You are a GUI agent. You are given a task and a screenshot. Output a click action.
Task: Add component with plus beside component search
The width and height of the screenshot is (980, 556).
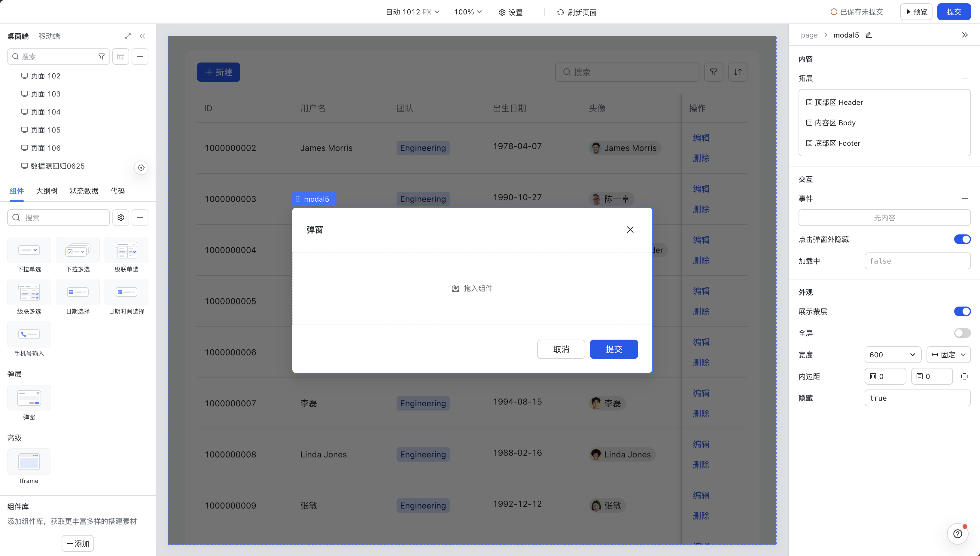click(x=140, y=218)
